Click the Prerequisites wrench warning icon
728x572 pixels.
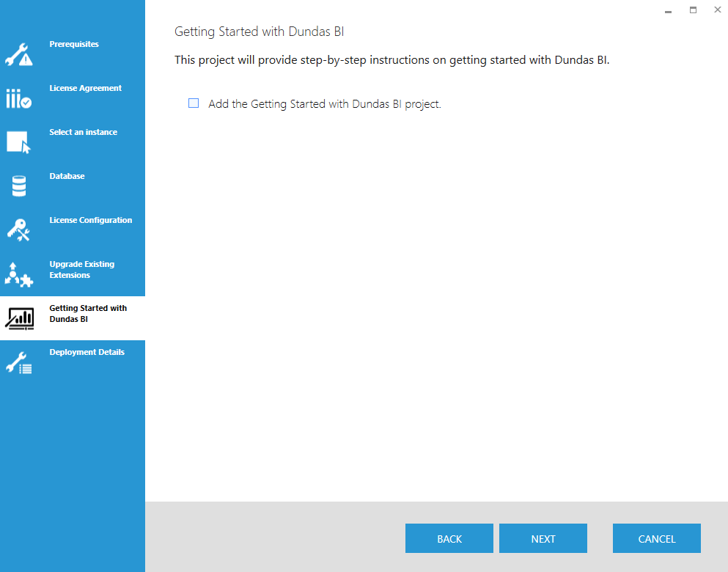pos(19,54)
